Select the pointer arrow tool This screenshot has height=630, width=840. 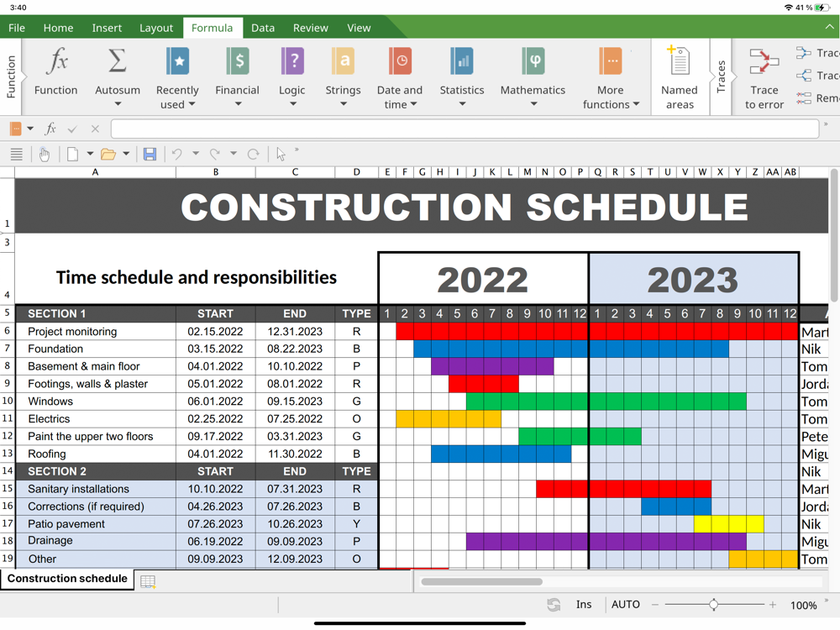[281, 155]
